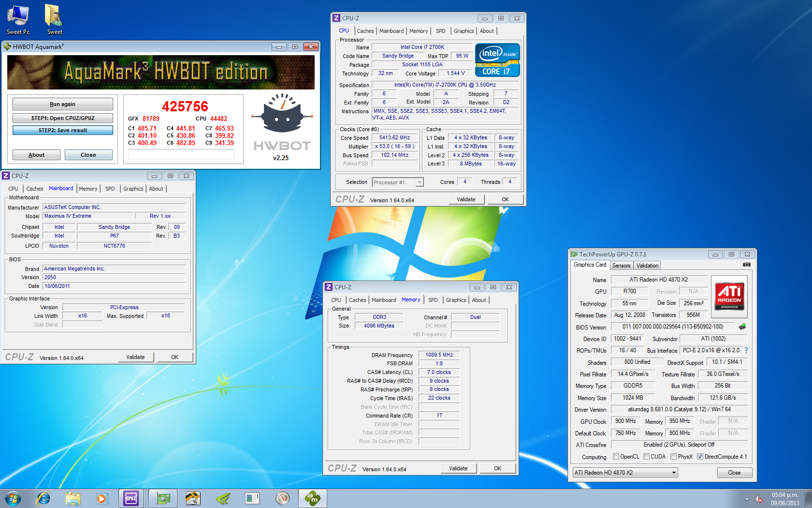Click the GPU-Z BIOS save chip icon

pos(742,327)
